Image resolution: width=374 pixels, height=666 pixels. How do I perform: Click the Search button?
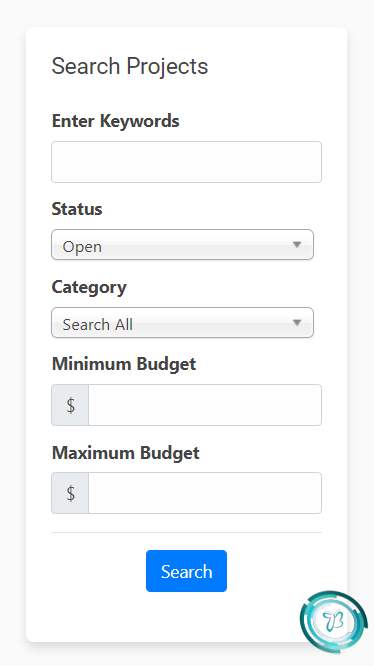(186, 571)
